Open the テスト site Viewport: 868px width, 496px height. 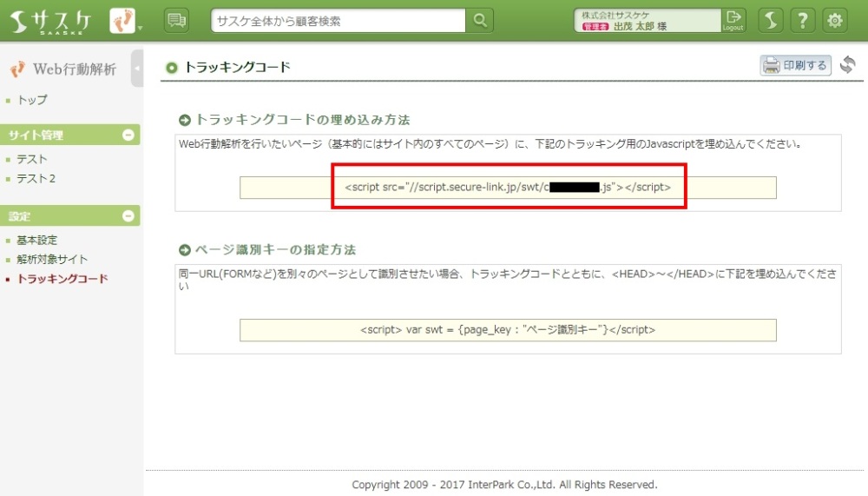pos(31,159)
